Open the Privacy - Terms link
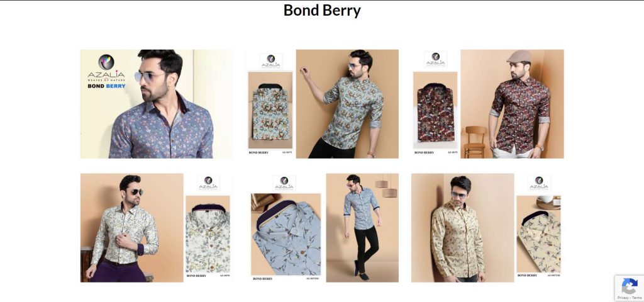Viewport: 644px width, 302px height. 629,298
